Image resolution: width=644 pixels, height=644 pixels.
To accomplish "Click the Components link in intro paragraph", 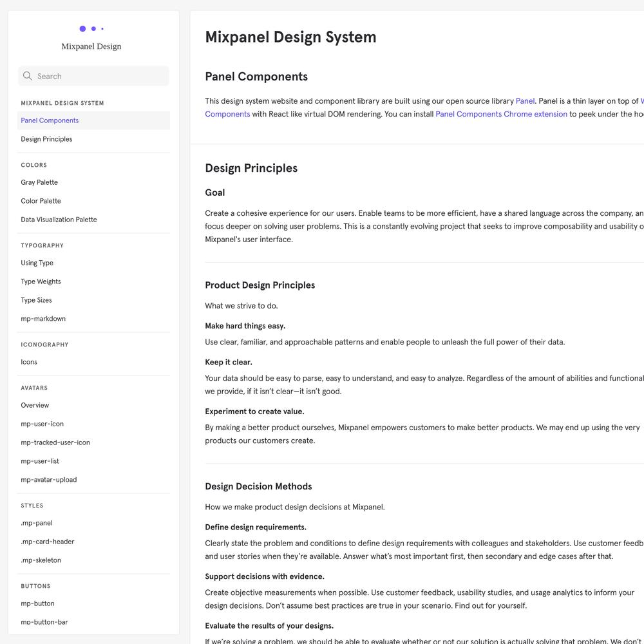I will [x=227, y=114].
